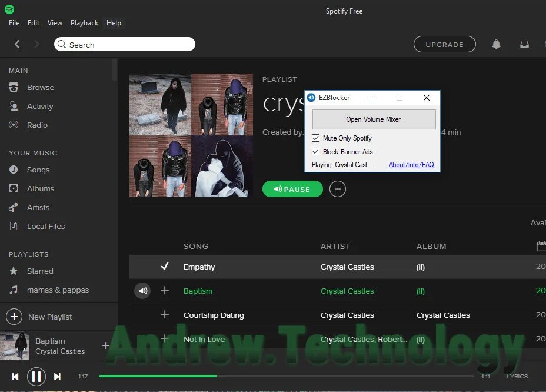Open the notifications bell

click(496, 44)
